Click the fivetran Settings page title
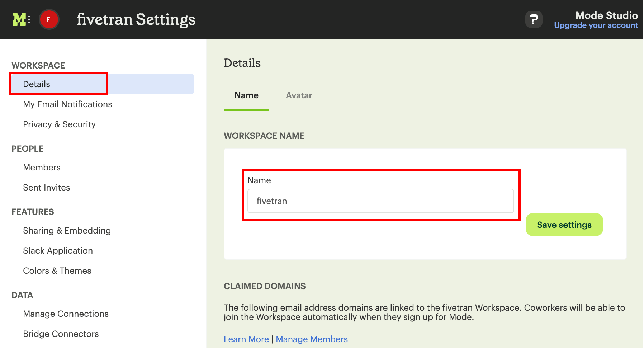 click(136, 19)
